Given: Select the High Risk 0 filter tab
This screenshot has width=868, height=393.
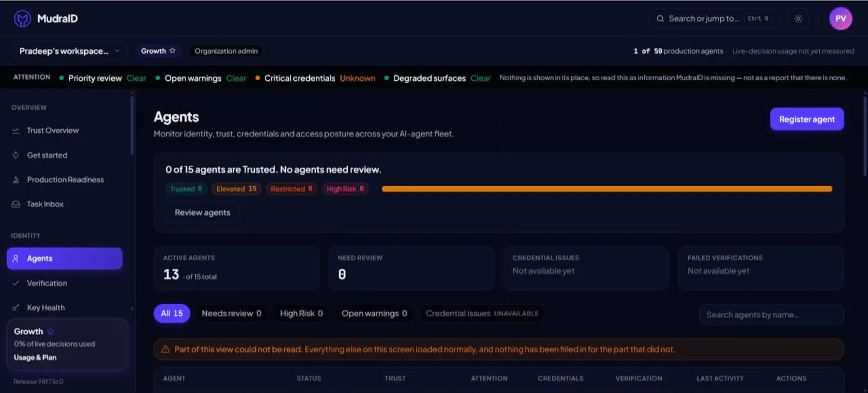Looking at the screenshot, I should coord(302,313).
